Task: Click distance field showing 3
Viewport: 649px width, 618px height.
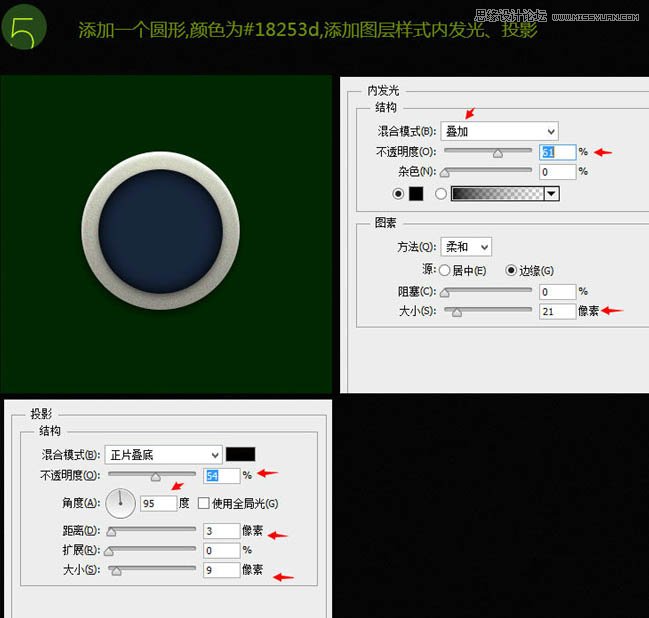Action: [x=221, y=531]
